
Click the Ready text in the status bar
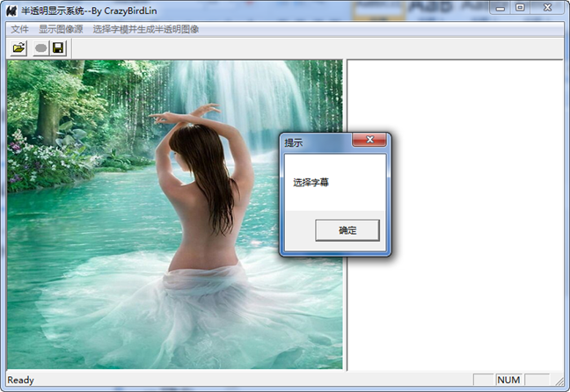(x=20, y=380)
